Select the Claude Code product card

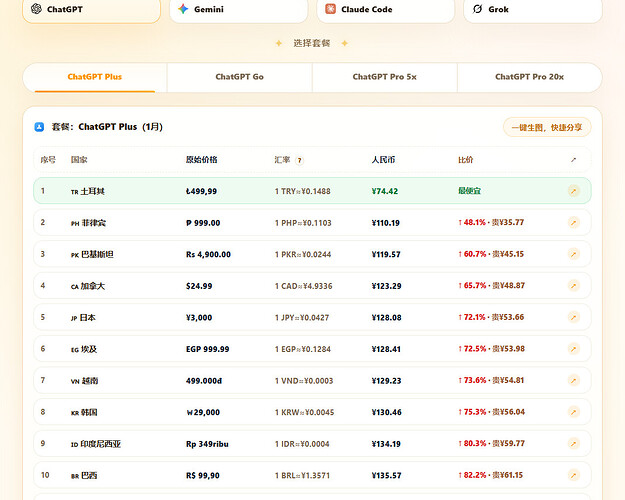[385, 10]
